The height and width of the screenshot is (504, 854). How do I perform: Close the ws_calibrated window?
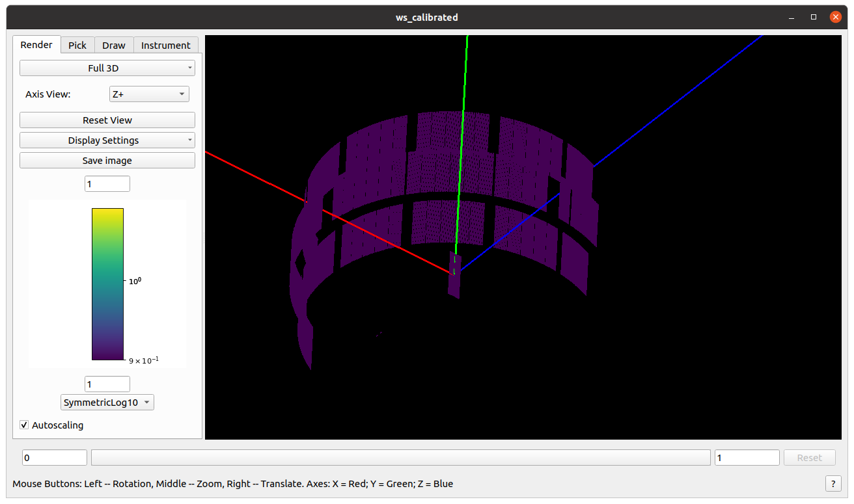pyautogui.click(x=835, y=17)
